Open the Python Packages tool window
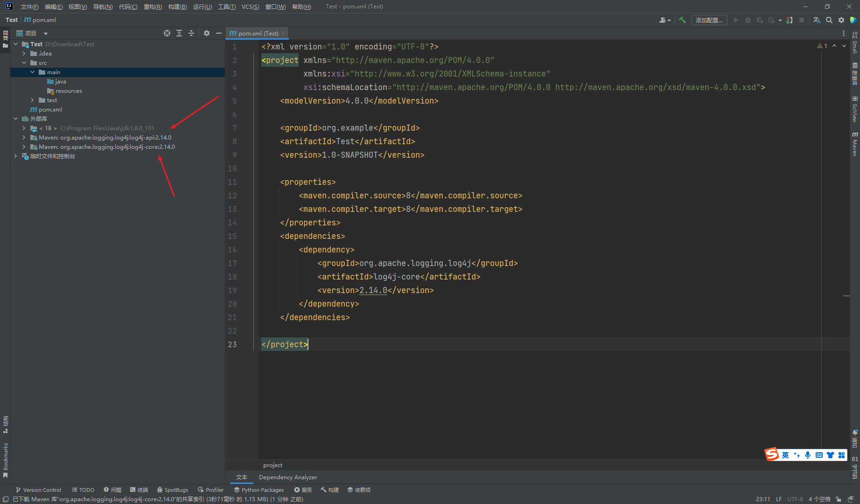 [259, 490]
